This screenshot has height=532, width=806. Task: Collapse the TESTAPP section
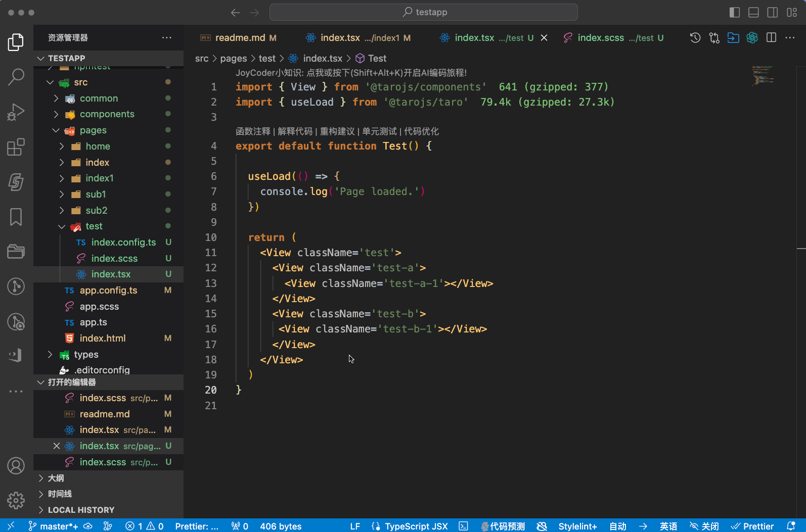(108, 58)
